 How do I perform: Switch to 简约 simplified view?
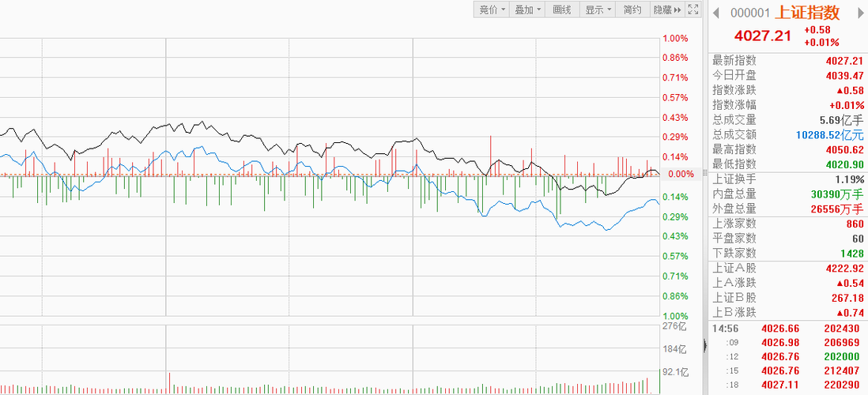[x=632, y=9]
